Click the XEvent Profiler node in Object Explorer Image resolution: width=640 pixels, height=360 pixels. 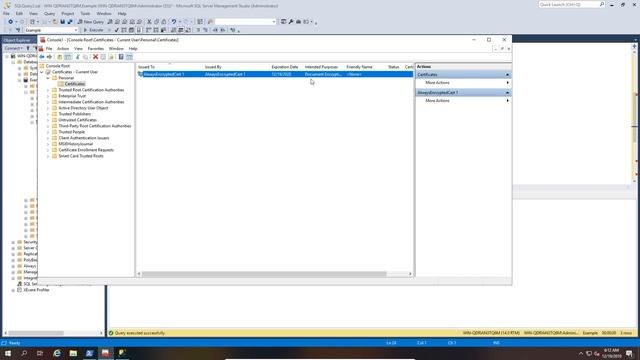[36, 290]
